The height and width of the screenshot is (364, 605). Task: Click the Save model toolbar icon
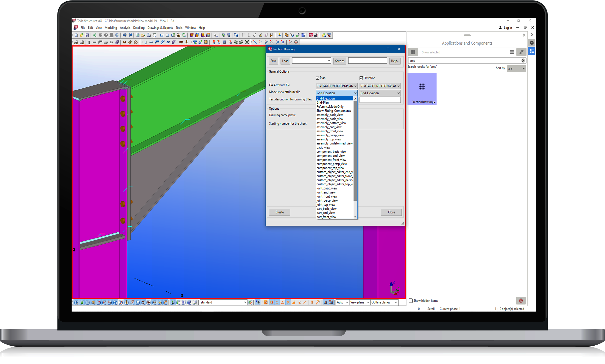tap(87, 35)
